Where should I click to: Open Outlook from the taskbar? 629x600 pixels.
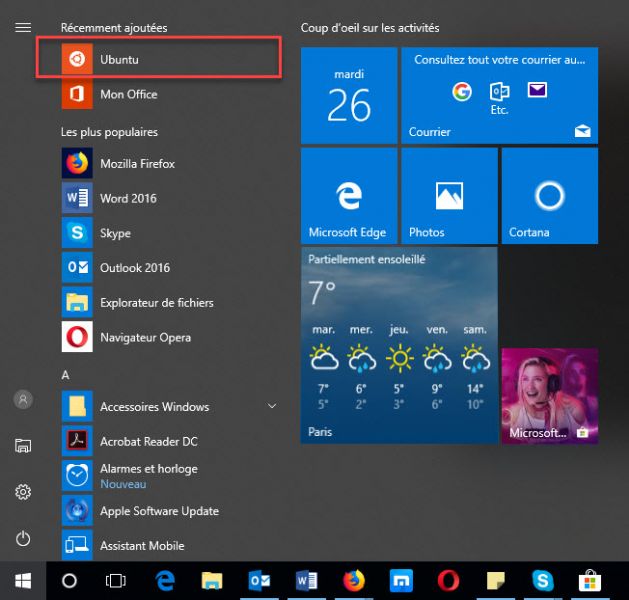[259, 581]
